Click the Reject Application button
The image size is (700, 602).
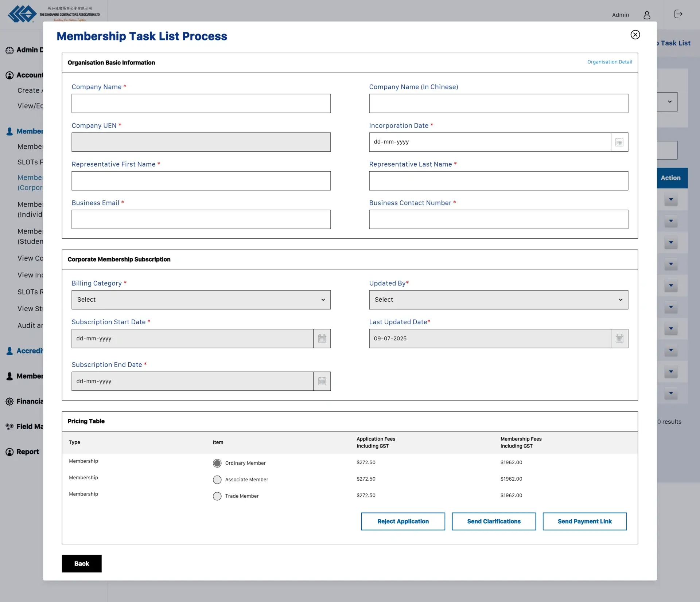tap(403, 521)
